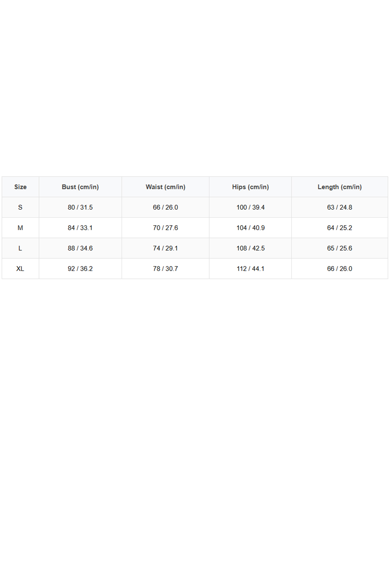Select the S size cell
The image size is (392, 588).
pos(21,208)
